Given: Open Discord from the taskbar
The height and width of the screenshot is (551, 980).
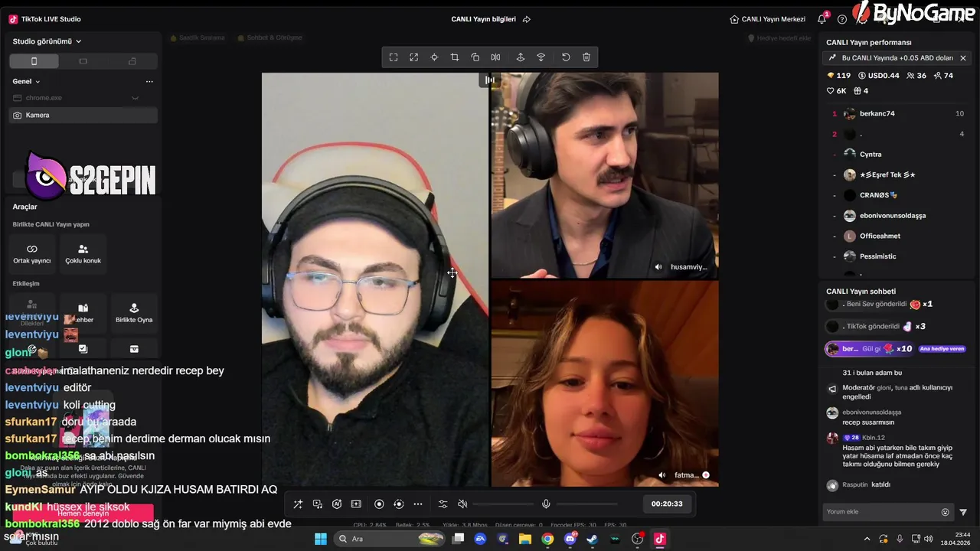Looking at the screenshot, I should click(x=570, y=539).
